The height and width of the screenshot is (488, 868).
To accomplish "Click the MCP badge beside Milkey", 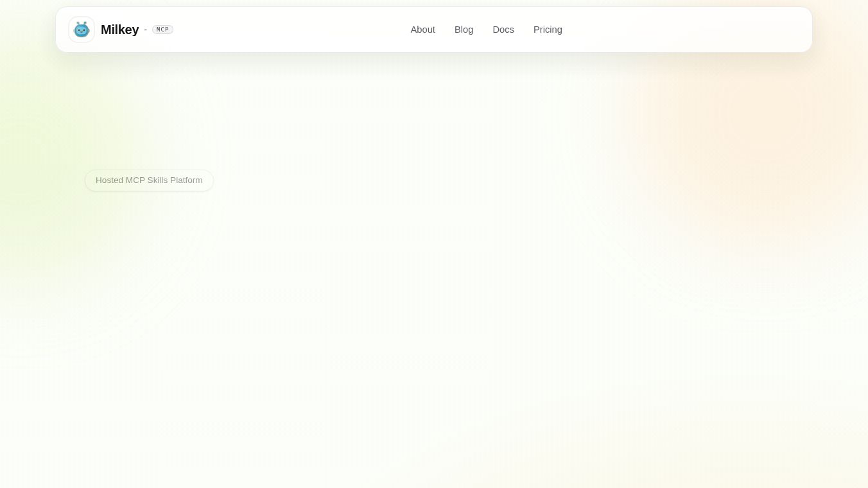I will click(162, 30).
